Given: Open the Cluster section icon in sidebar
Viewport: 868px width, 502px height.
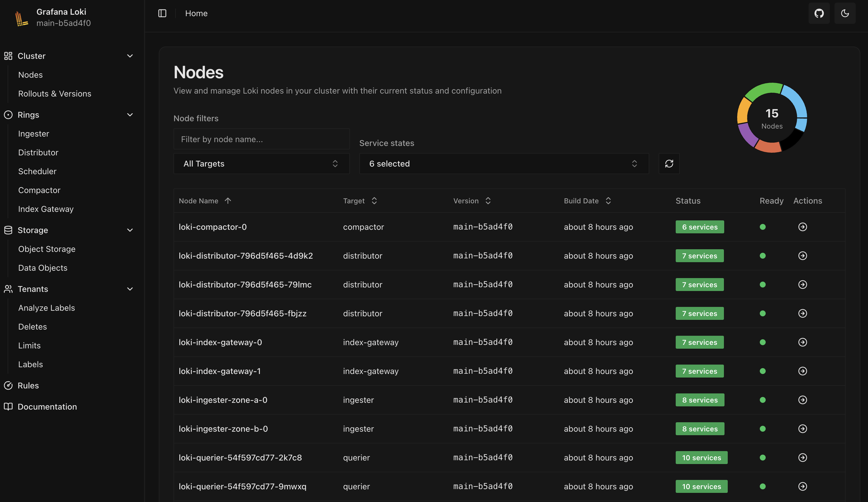Looking at the screenshot, I should 8,56.
